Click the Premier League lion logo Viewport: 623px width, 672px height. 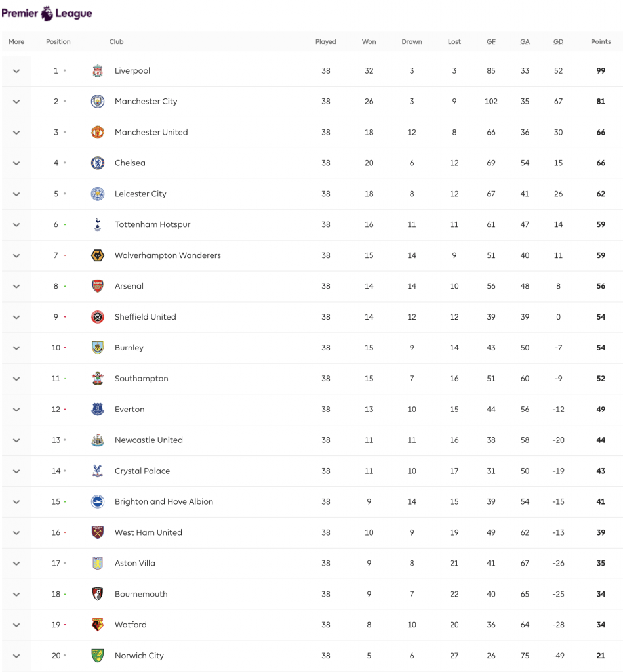coord(47,13)
